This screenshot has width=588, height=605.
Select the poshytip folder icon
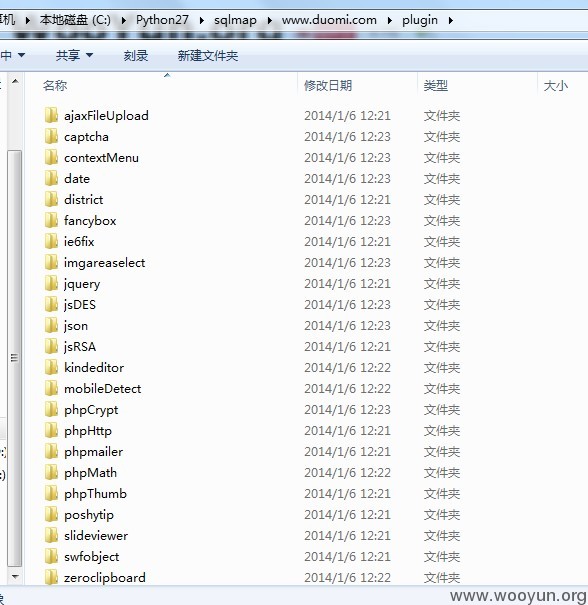[51, 514]
